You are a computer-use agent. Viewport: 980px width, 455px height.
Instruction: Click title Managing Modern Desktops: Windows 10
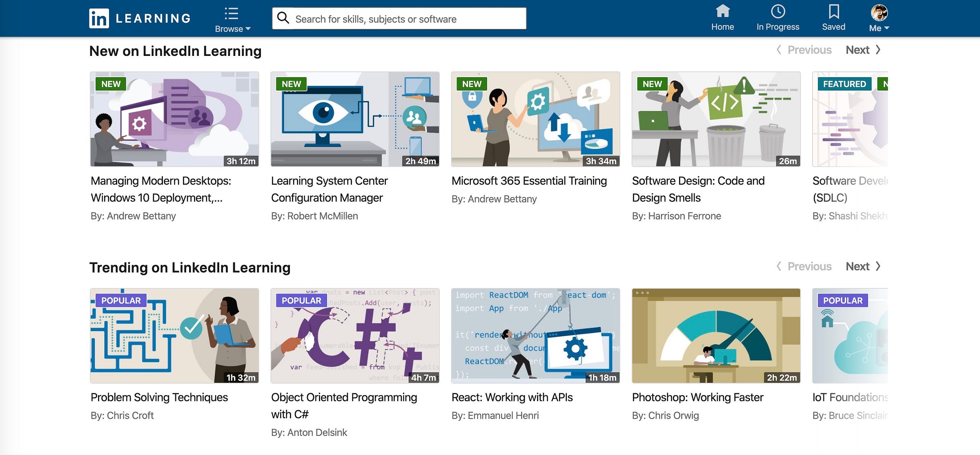coord(161,189)
